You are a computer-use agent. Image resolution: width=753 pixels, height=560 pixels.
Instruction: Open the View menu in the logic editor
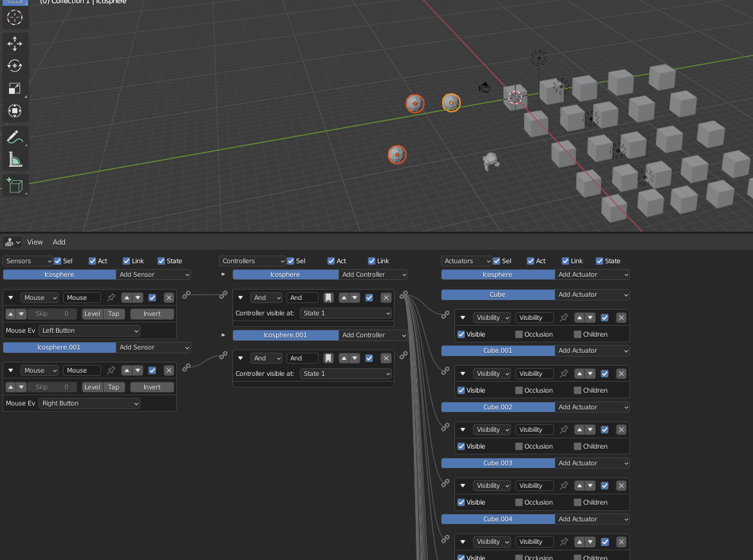[35, 241]
